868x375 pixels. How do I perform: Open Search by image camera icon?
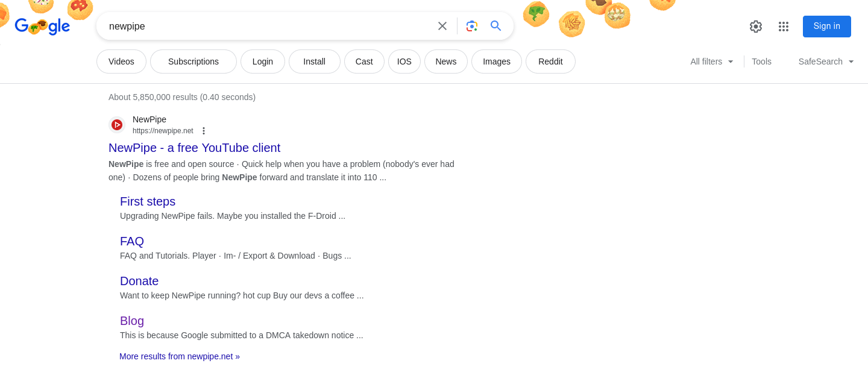coord(472,26)
